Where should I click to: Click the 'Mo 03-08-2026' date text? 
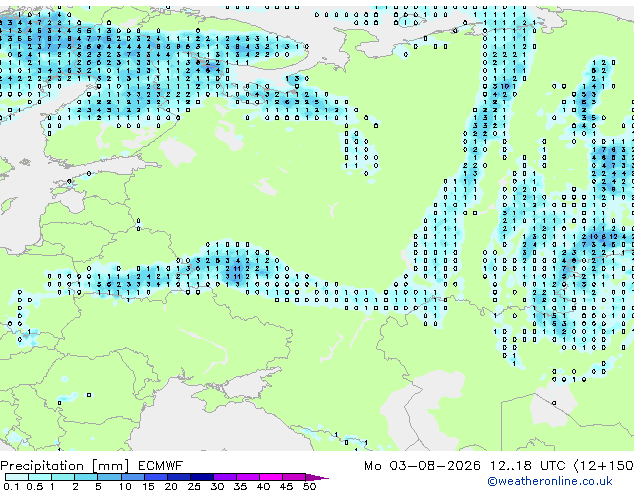423,465
